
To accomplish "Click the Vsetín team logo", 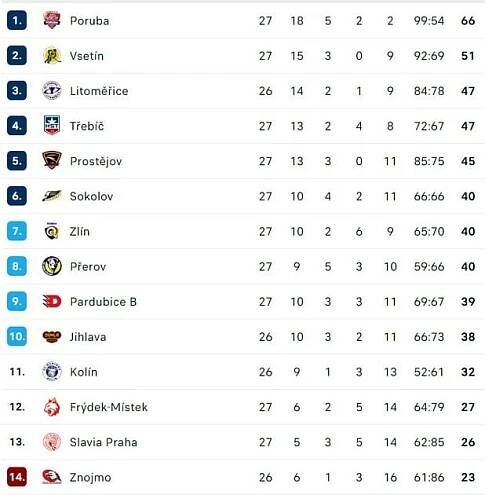I will (x=52, y=55).
